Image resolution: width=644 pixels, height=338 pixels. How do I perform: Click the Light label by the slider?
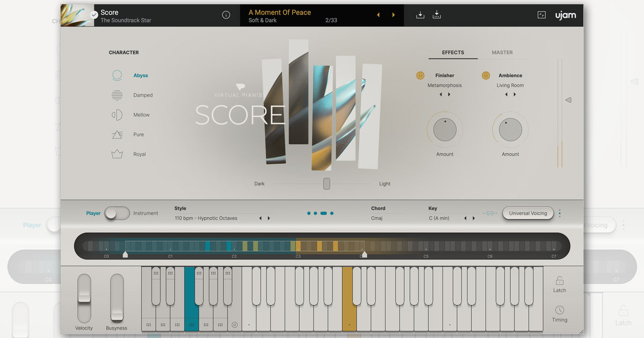(385, 183)
